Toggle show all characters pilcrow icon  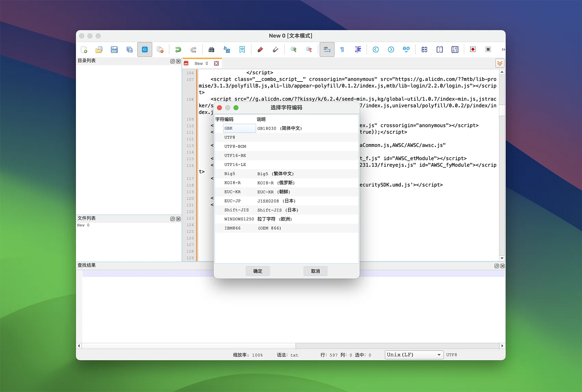(x=342, y=50)
